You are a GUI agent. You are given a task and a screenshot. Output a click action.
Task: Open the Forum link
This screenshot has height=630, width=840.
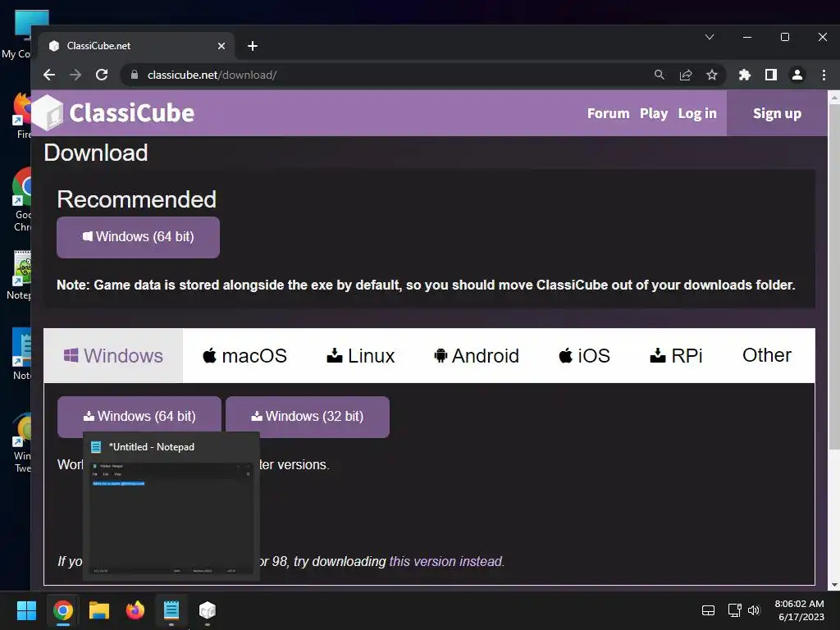(608, 113)
